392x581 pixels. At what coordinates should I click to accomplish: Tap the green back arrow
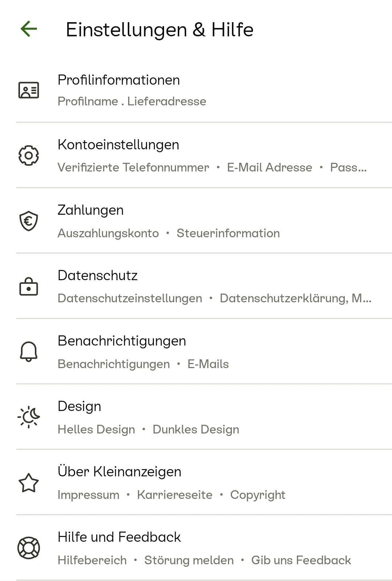[29, 29]
